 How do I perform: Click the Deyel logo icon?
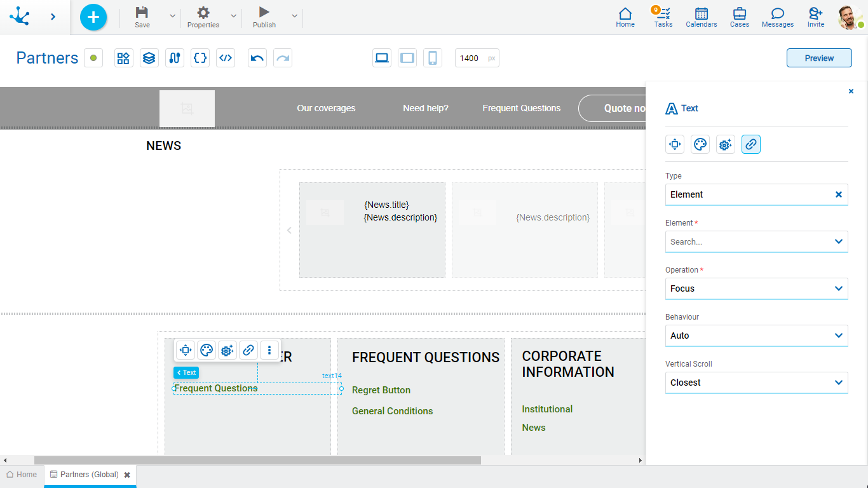(x=20, y=17)
